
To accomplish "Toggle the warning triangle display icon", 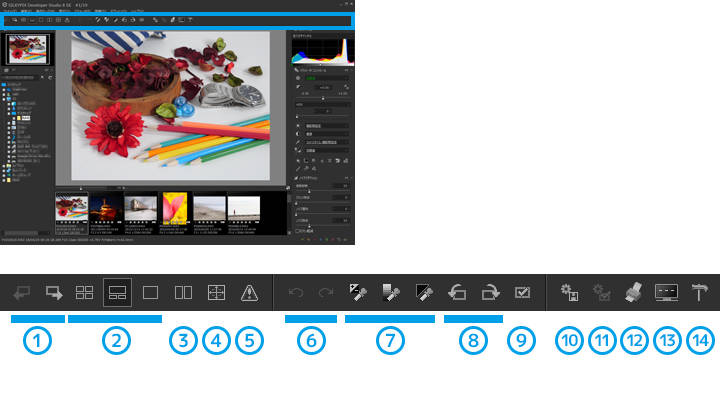I will coord(249,293).
